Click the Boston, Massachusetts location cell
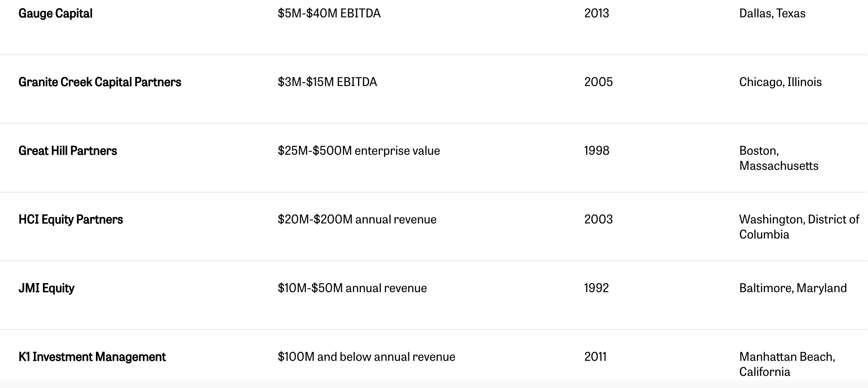 pyautogui.click(x=779, y=159)
